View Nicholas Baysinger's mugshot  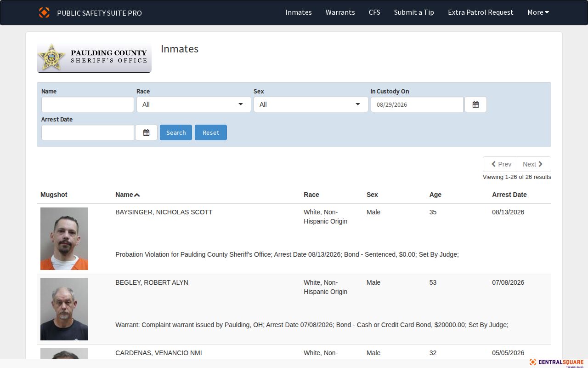64,239
